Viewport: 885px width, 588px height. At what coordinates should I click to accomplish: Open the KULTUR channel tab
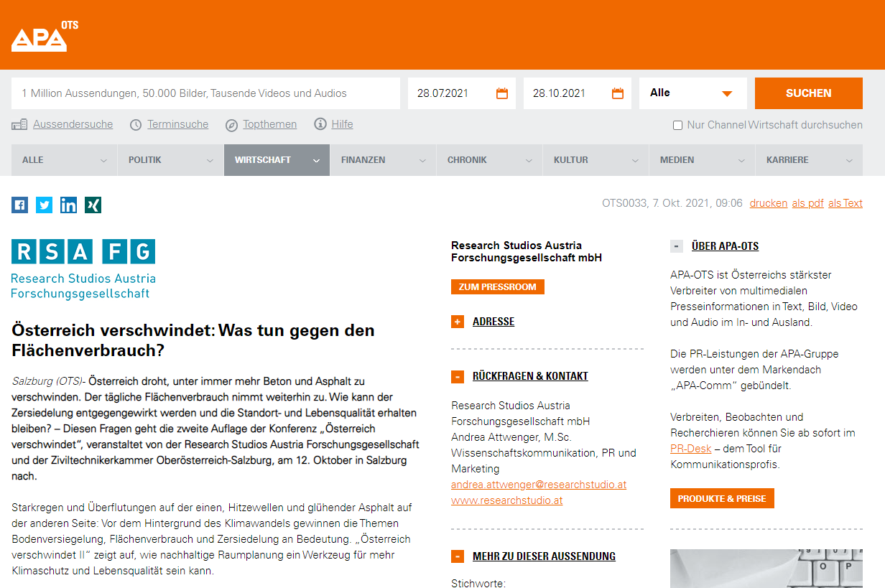point(596,160)
